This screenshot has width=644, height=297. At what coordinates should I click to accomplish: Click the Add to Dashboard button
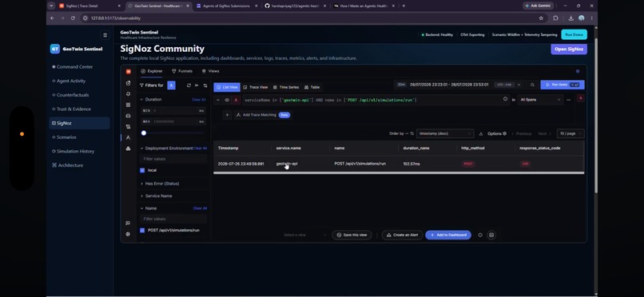coord(448,235)
